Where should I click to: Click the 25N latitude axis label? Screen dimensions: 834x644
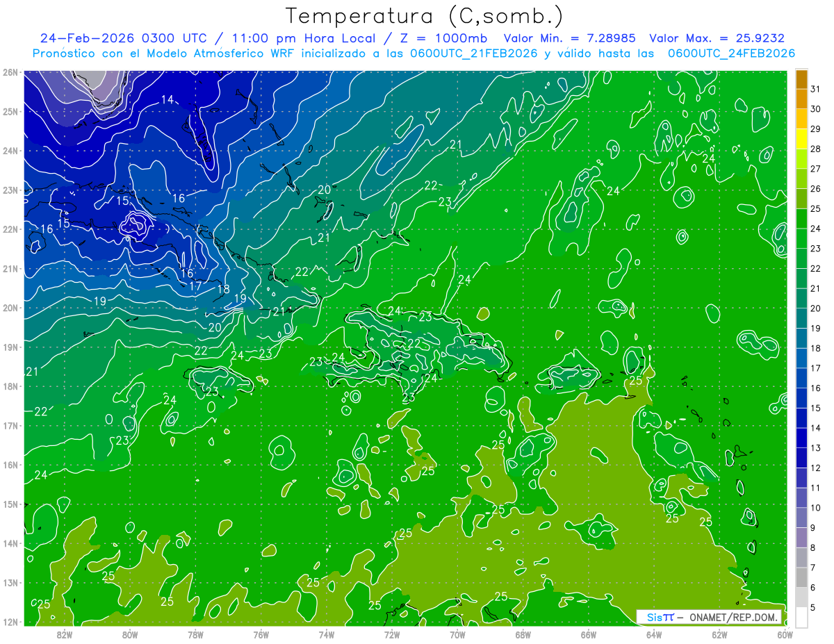10,111
